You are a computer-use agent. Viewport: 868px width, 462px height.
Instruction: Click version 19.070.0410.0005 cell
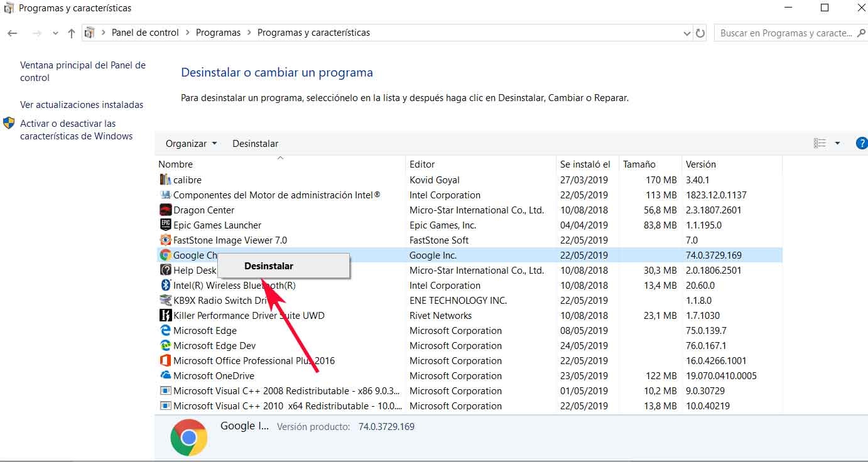[721, 376]
